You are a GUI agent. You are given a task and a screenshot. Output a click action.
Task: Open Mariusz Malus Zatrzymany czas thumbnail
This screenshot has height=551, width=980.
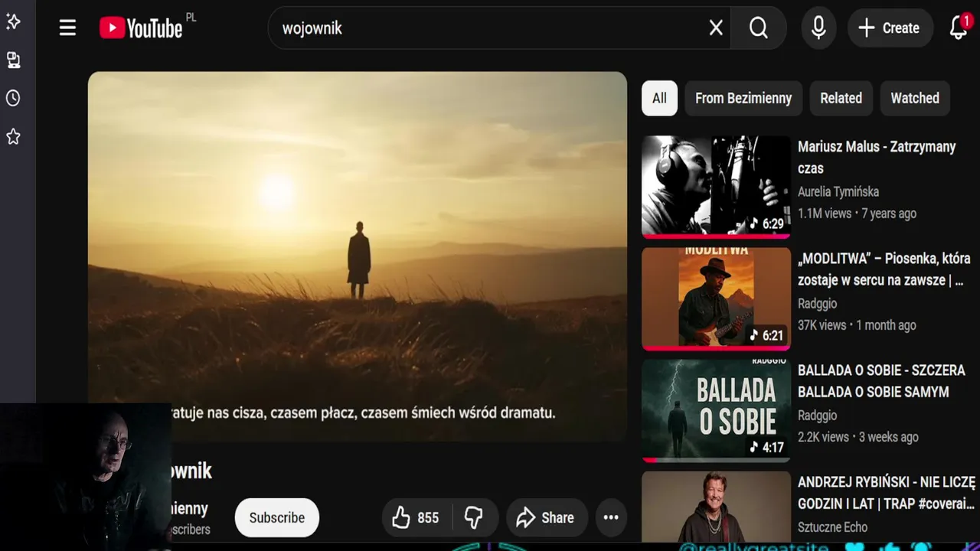point(716,186)
